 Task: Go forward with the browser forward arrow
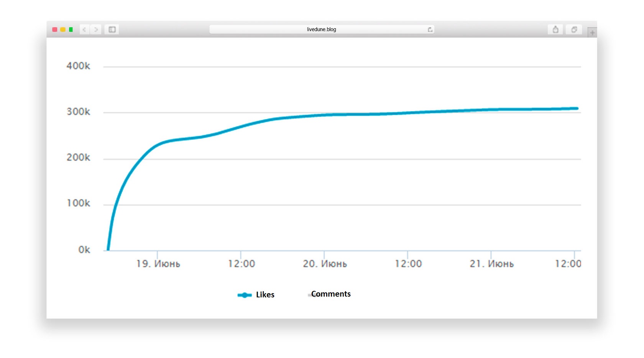(96, 30)
